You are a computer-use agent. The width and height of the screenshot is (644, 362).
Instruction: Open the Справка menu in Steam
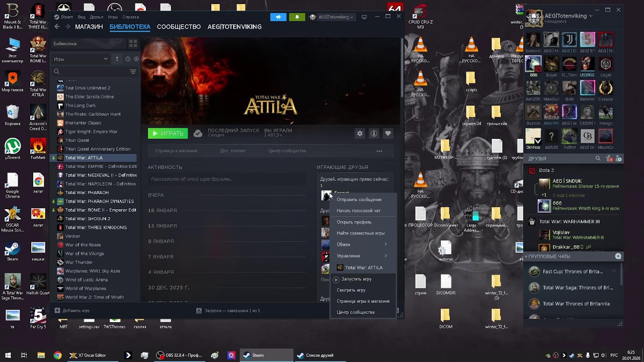tap(131, 17)
